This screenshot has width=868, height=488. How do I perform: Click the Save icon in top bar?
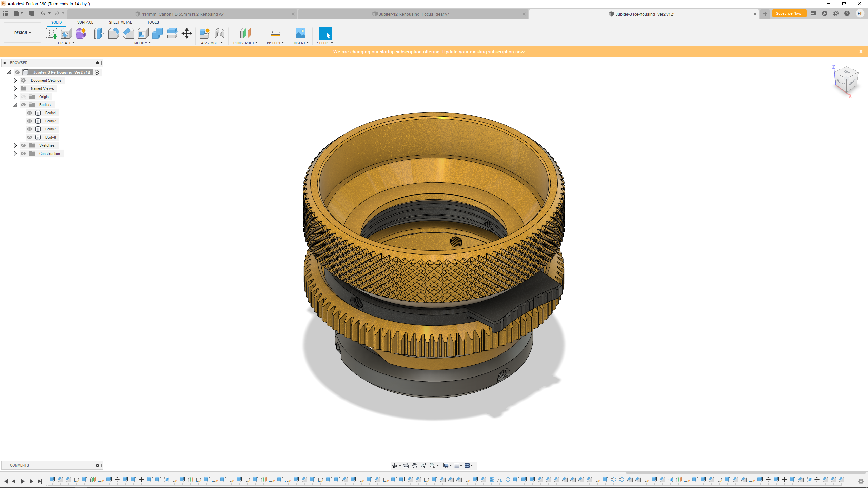(32, 13)
